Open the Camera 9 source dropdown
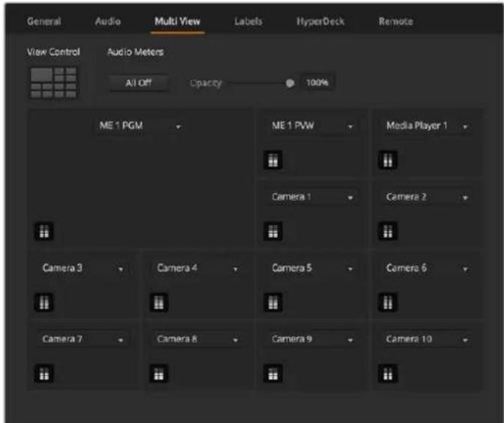 pos(312,339)
